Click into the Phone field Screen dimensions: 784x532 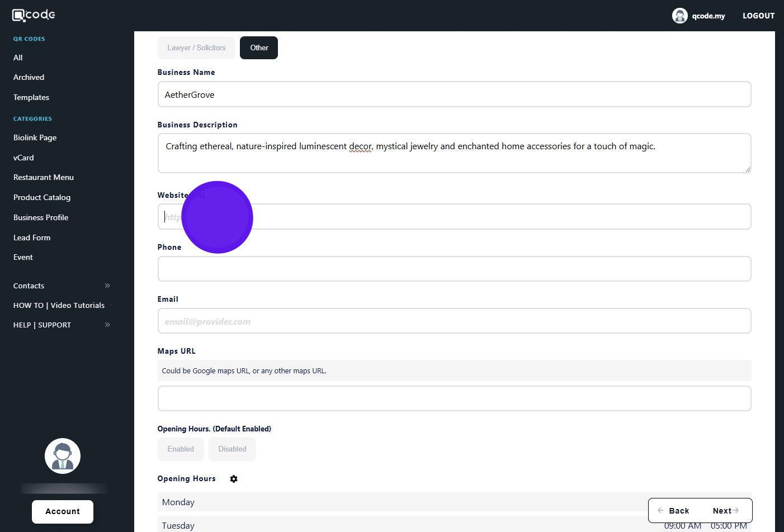(x=454, y=269)
